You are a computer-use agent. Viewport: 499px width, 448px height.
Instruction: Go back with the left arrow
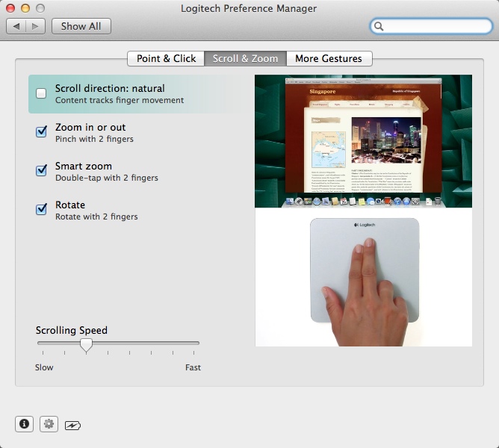point(16,26)
